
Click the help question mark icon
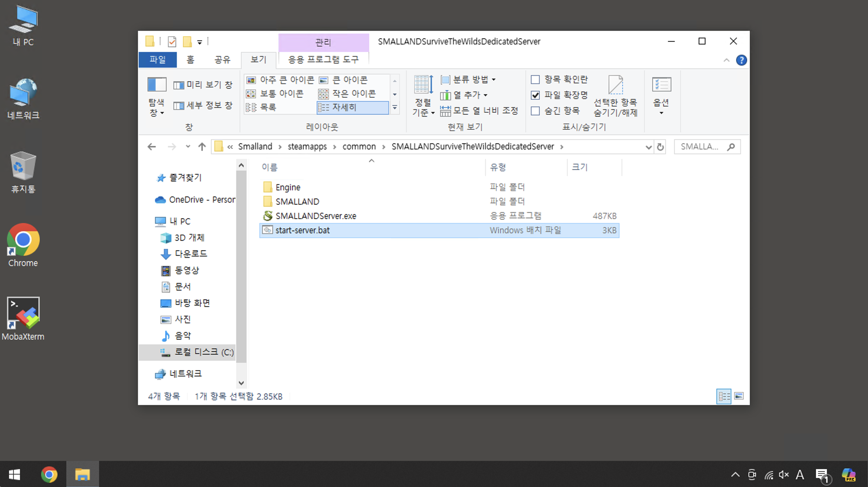pyautogui.click(x=741, y=60)
